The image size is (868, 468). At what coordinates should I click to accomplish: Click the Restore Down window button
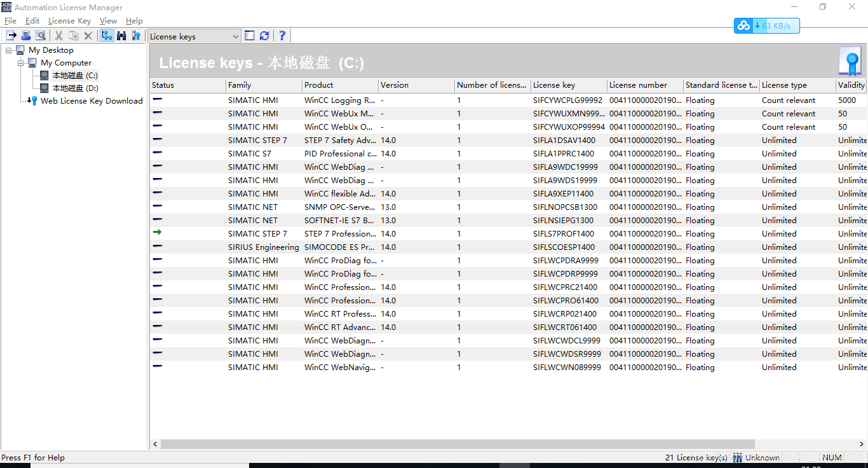(823, 7)
